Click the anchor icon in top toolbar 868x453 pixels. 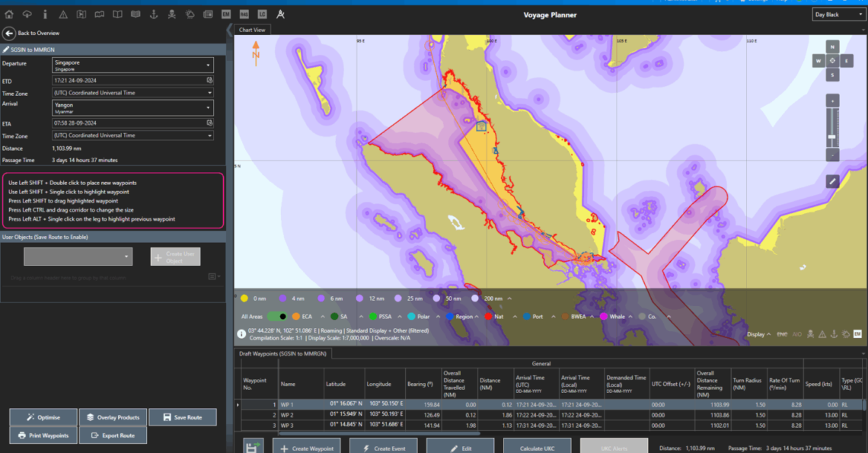click(154, 14)
